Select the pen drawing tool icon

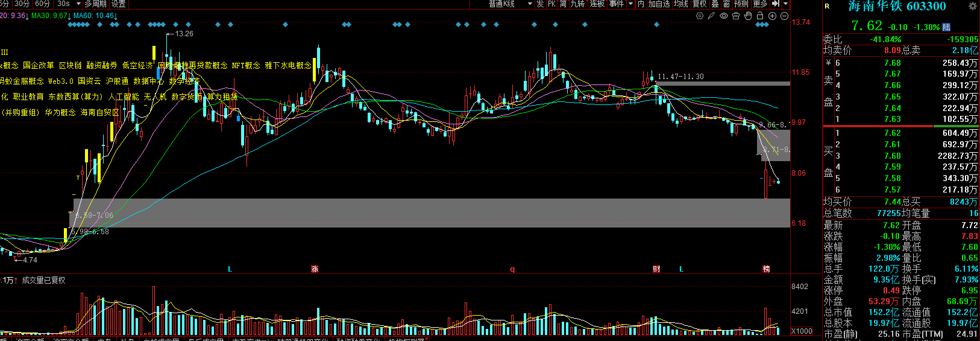[712, 16]
